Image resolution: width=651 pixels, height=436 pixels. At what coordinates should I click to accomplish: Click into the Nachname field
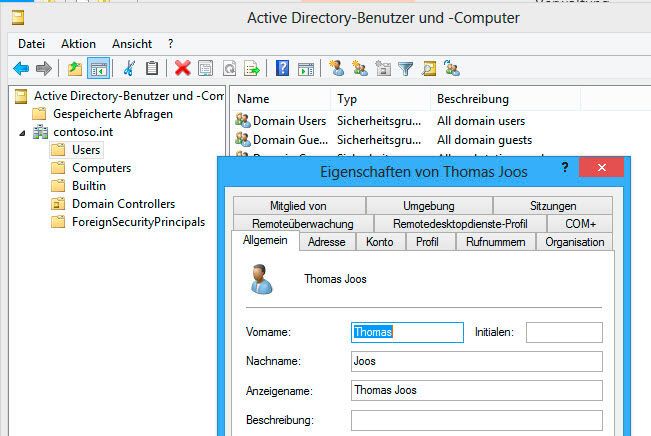[477, 361]
